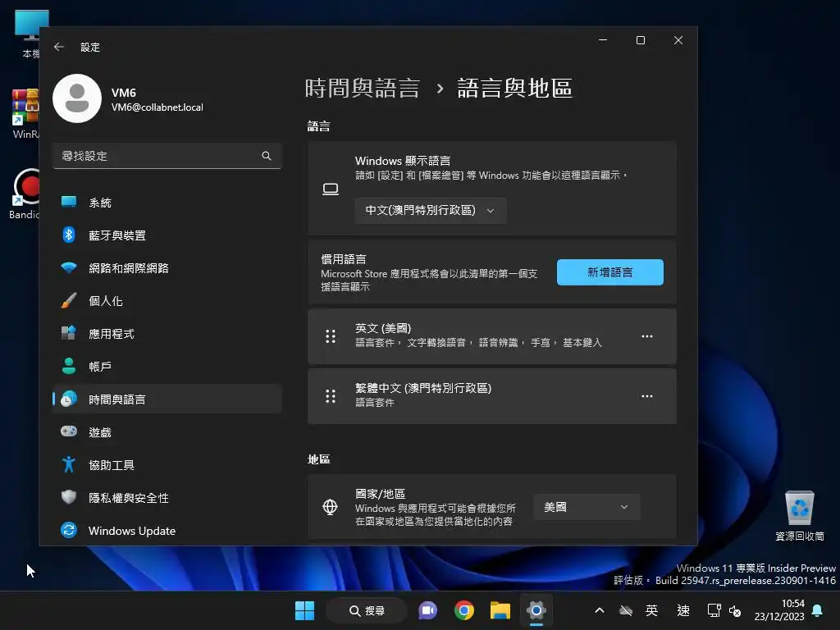Click the search magnifier in 尋找設定 box
The height and width of the screenshot is (630, 840).
click(x=267, y=156)
